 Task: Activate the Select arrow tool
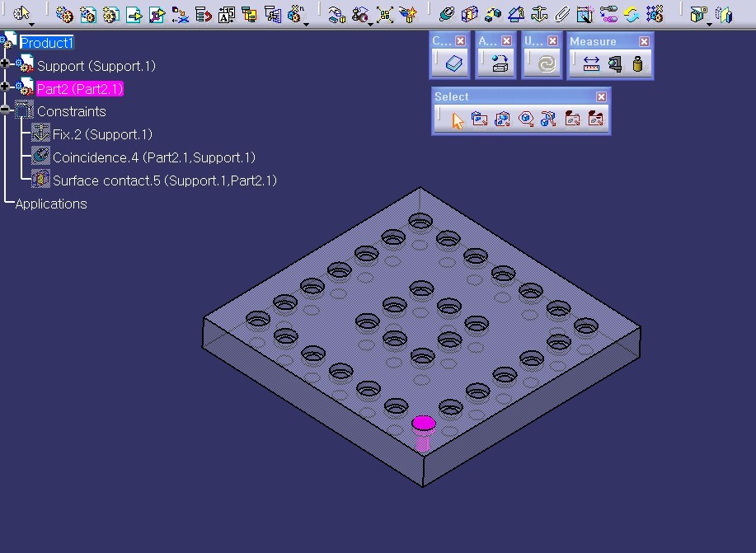point(458,120)
